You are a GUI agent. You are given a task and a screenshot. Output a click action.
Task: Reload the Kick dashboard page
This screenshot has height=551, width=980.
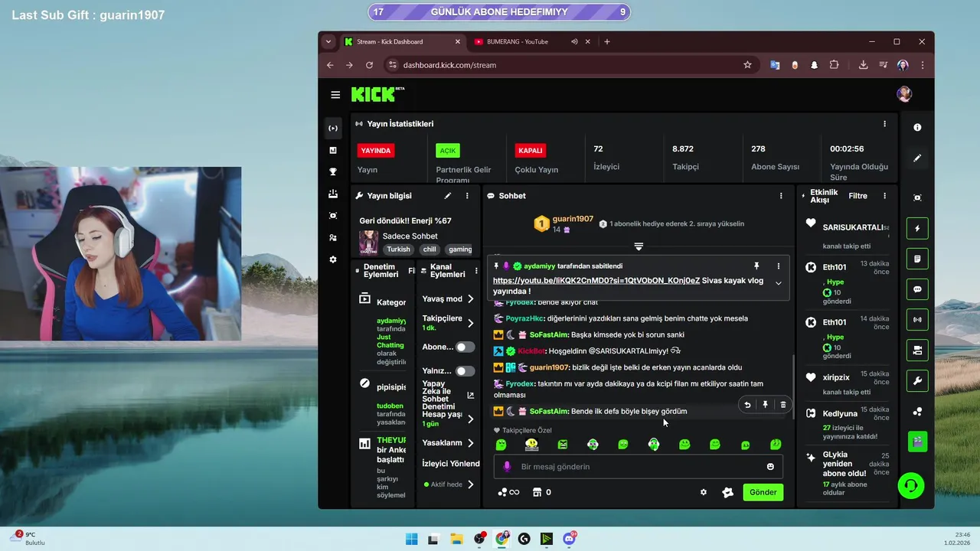(369, 65)
